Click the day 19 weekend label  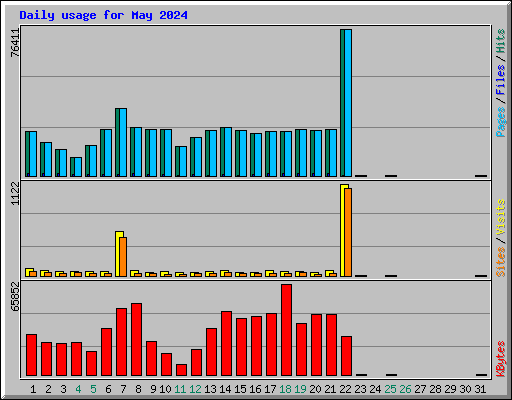(300, 389)
